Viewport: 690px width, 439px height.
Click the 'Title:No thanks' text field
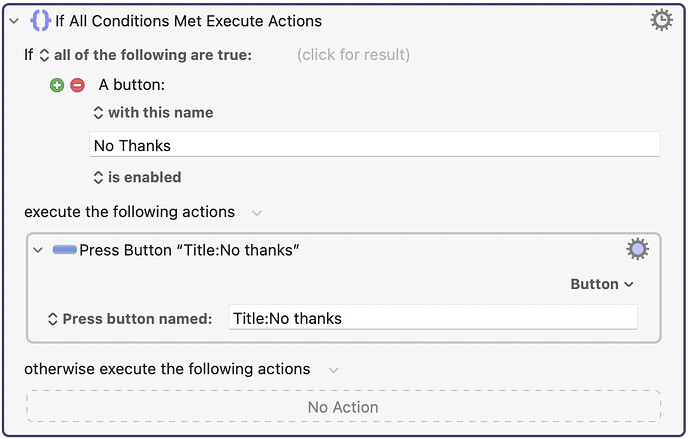[432, 319]
